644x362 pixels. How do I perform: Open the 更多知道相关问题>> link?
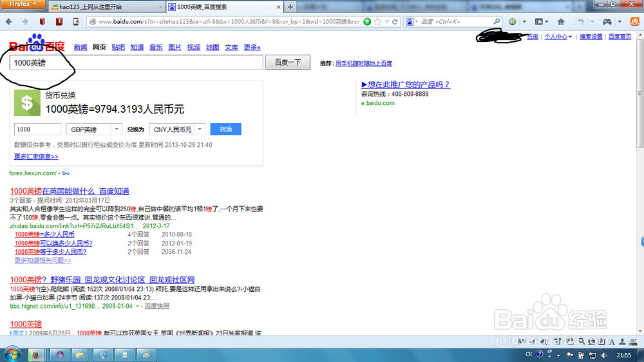(x=43, y=260)
